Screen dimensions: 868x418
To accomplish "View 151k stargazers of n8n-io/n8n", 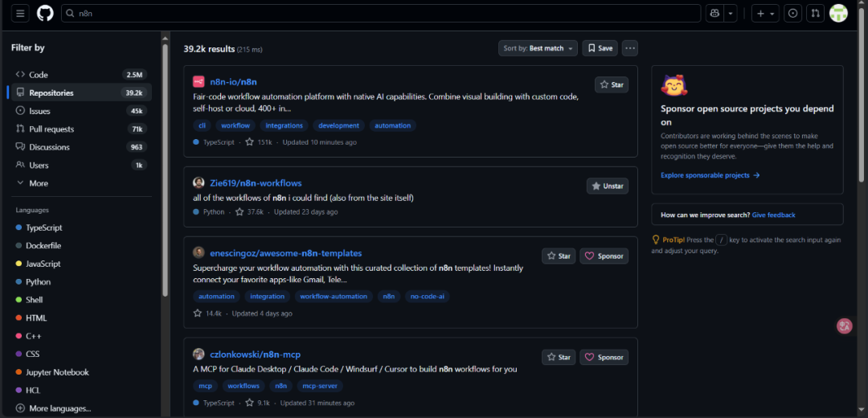I will (x=259, y=142).
